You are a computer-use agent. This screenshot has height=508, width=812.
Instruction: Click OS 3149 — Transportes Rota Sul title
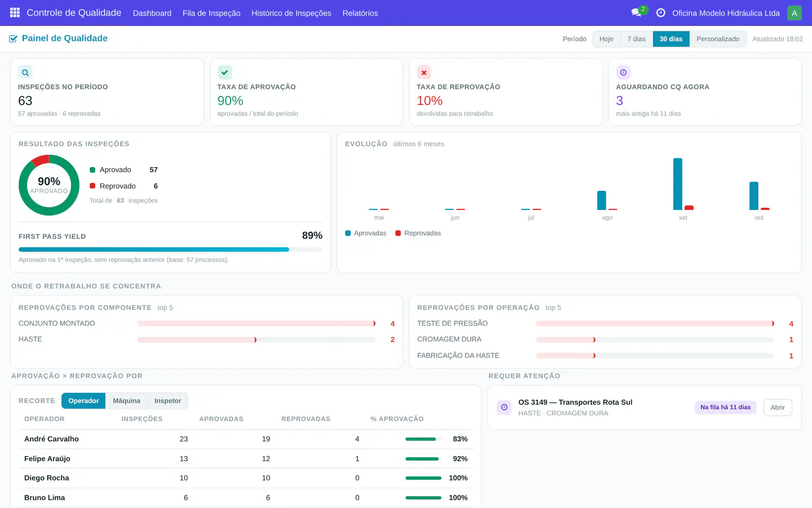[x=575, y=402]
